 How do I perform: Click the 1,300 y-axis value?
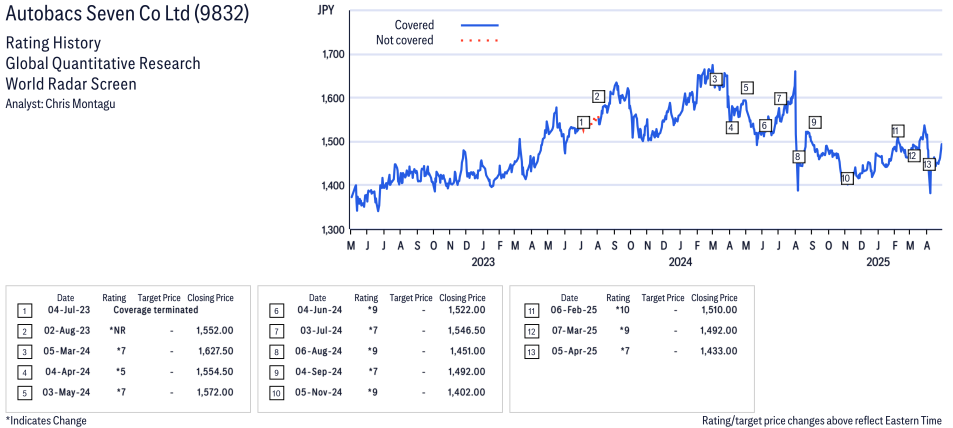(332, 230)
